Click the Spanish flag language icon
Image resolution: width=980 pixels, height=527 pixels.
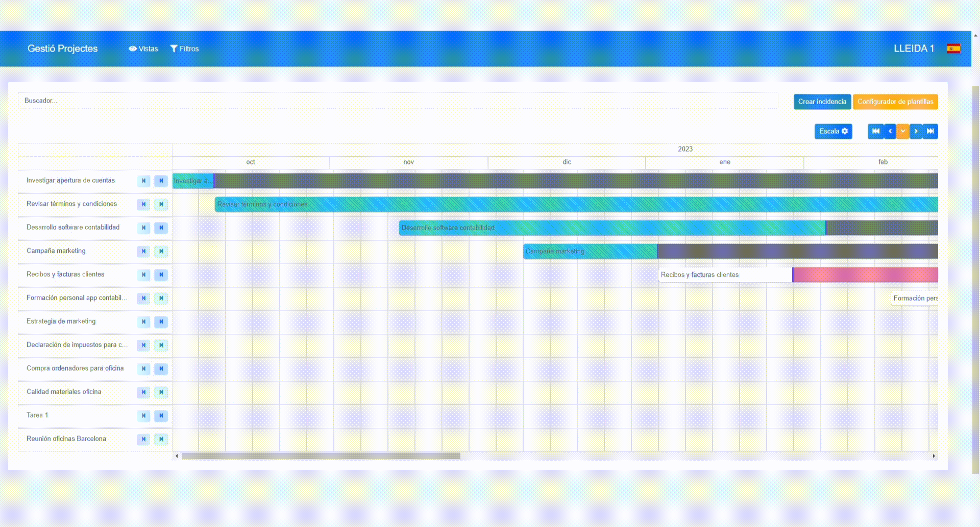[953, 49]
